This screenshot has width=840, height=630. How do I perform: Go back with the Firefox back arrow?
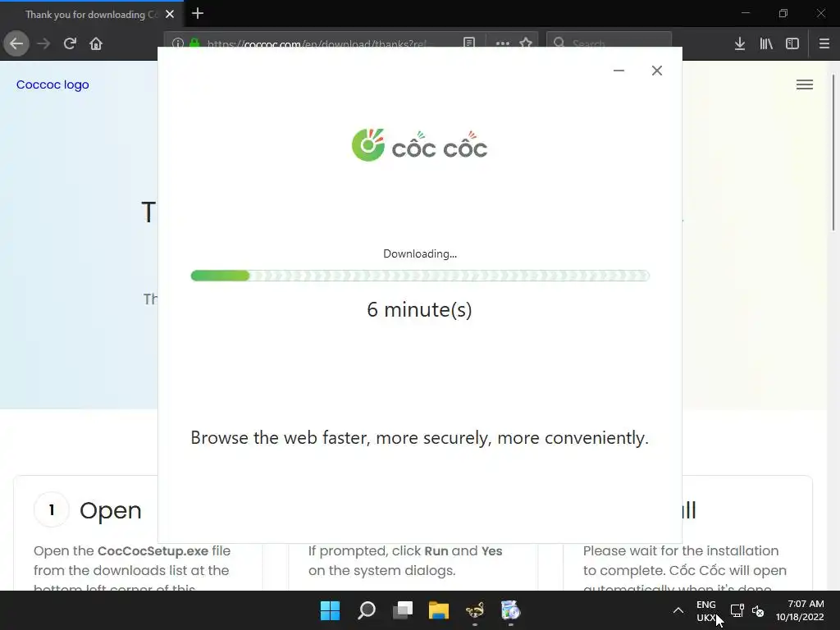16,43
